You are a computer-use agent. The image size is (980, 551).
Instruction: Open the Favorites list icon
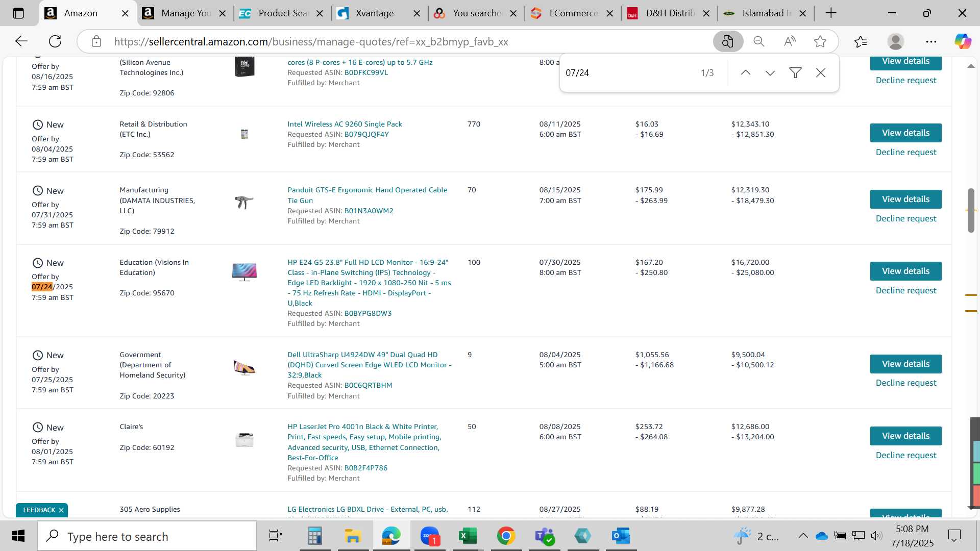point(861,41)
